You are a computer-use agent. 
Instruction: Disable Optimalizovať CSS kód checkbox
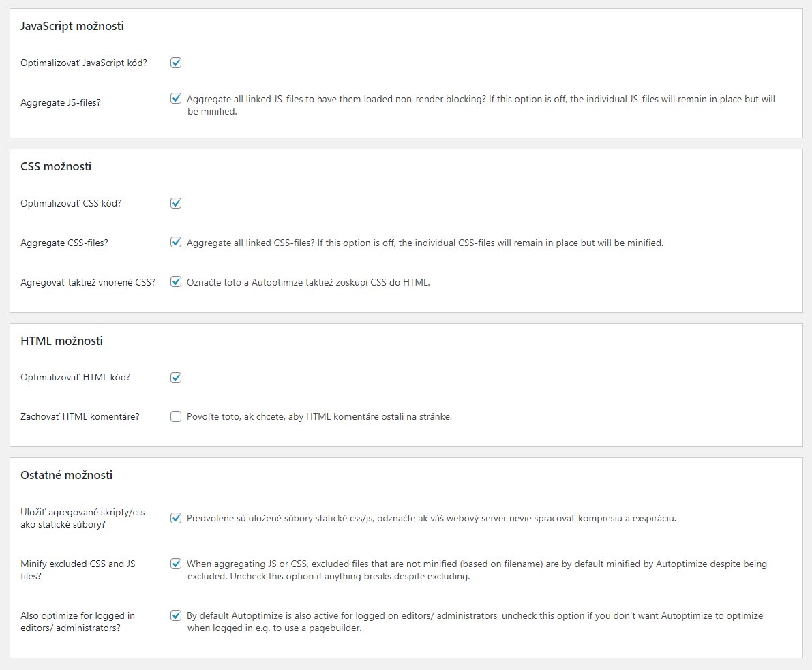tap(176, 203)
